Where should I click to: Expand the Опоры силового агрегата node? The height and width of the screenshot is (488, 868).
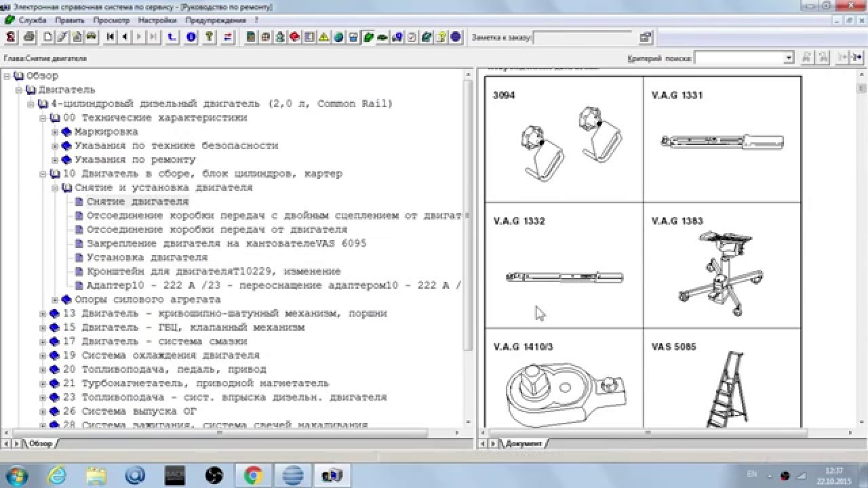pyautogui.click(x=56, y=300)
